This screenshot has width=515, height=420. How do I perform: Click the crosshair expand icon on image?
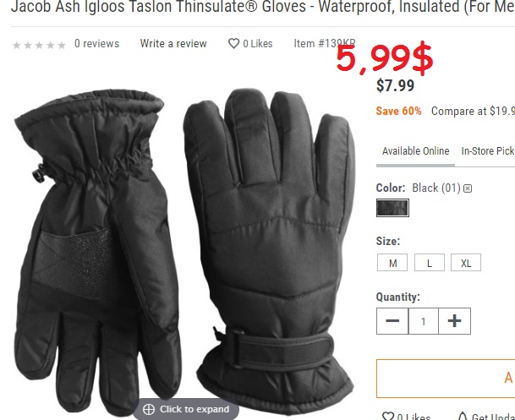click(149, 409)
